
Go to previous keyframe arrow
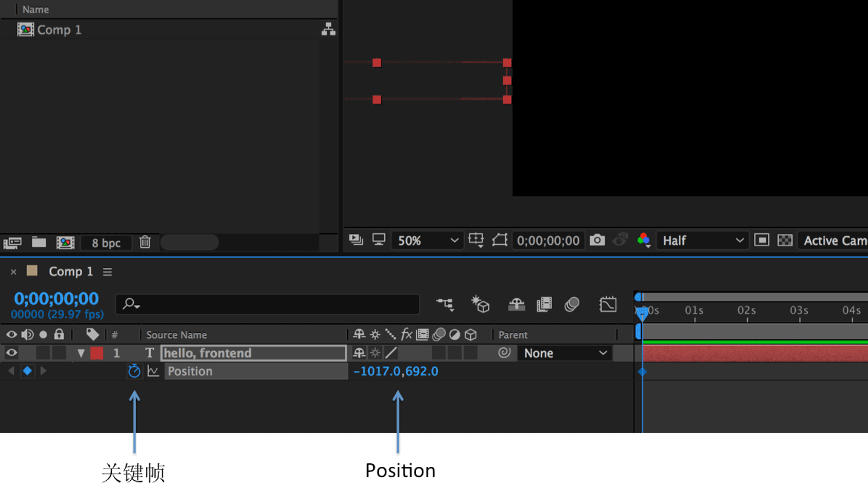coord(11,371)
